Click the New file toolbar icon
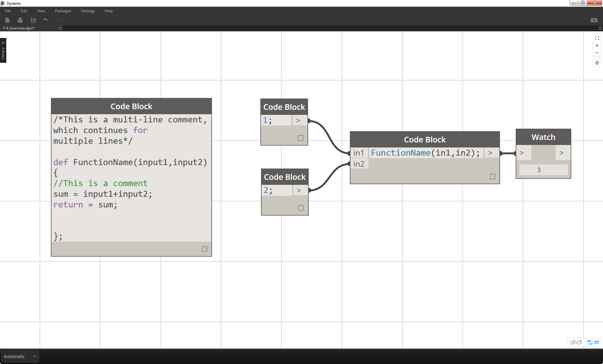This screenshot has height=364, width=603. coord(8,20)
